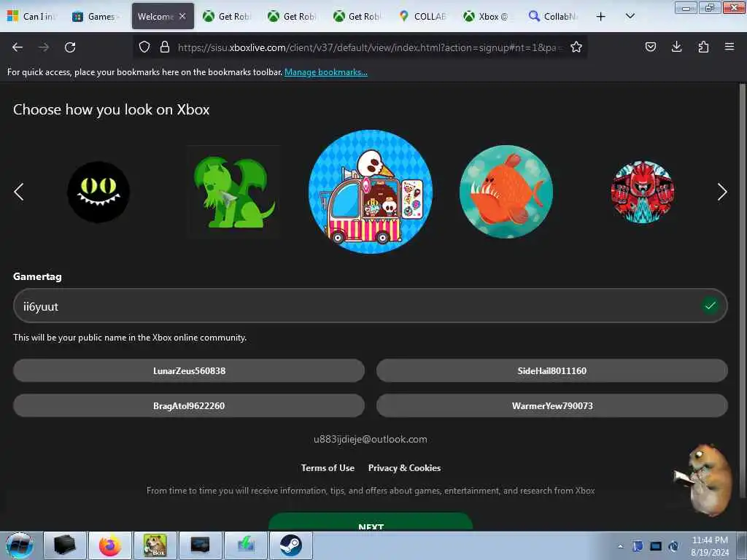Switch to the Xbox @ tab
The image size is (747, 560).
coord(487,16)
